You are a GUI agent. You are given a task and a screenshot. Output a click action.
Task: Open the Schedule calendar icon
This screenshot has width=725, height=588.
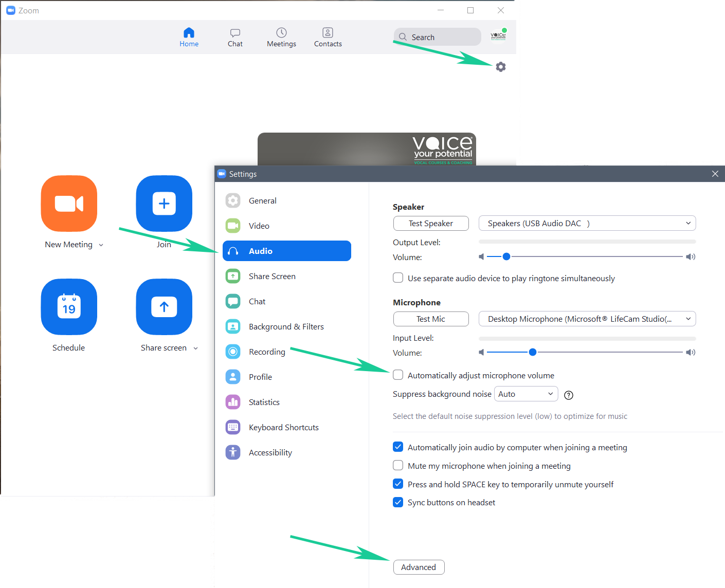(x=69, y=307)
